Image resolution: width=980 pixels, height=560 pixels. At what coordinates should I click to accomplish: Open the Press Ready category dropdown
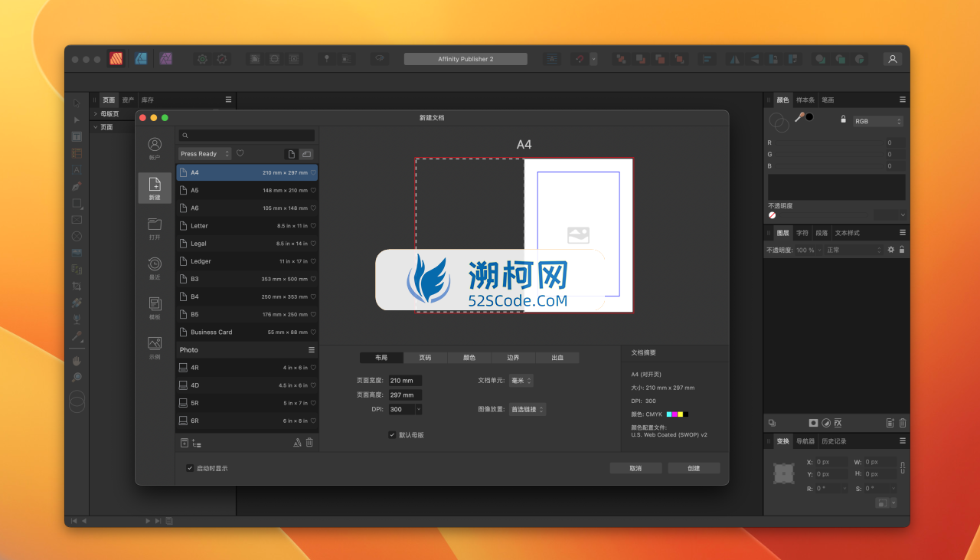pos(205,154)
